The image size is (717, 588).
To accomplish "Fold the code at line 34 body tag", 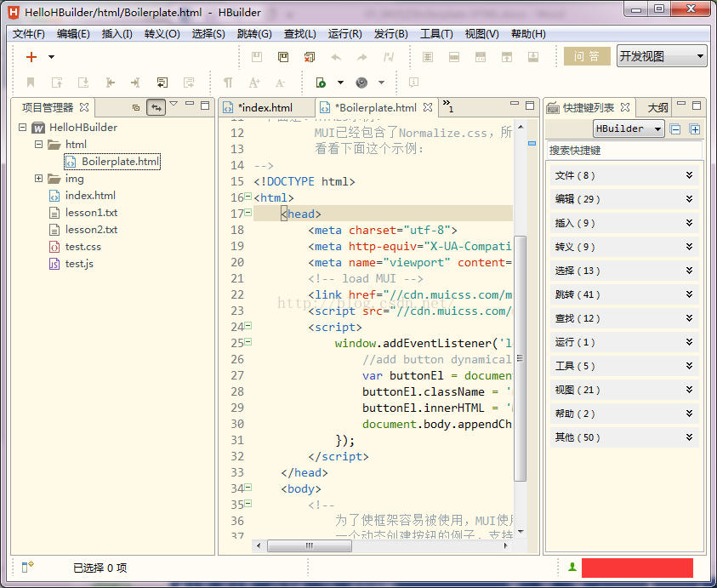I will (x=248, y=488).
